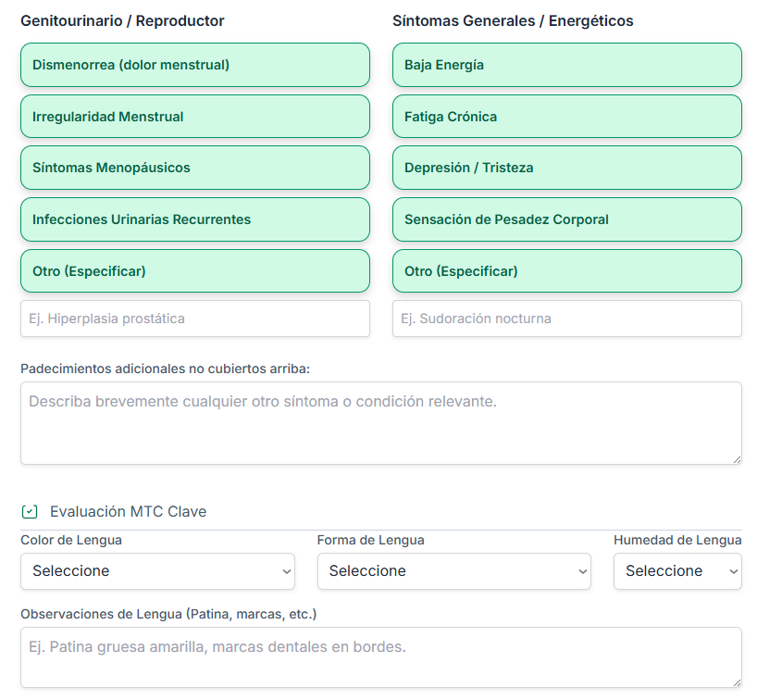Toggle the Dismenorrea (dolor menstrual) symptom
This screenshot has height=700, width=757.
[194, 65]
